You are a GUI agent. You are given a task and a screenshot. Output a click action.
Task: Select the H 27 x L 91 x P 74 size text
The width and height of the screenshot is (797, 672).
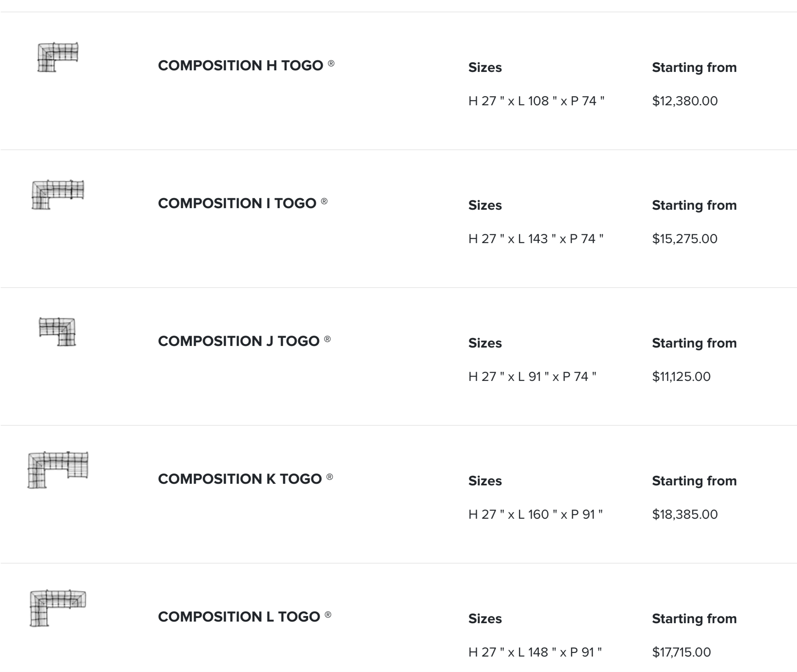tap(533, 377)
